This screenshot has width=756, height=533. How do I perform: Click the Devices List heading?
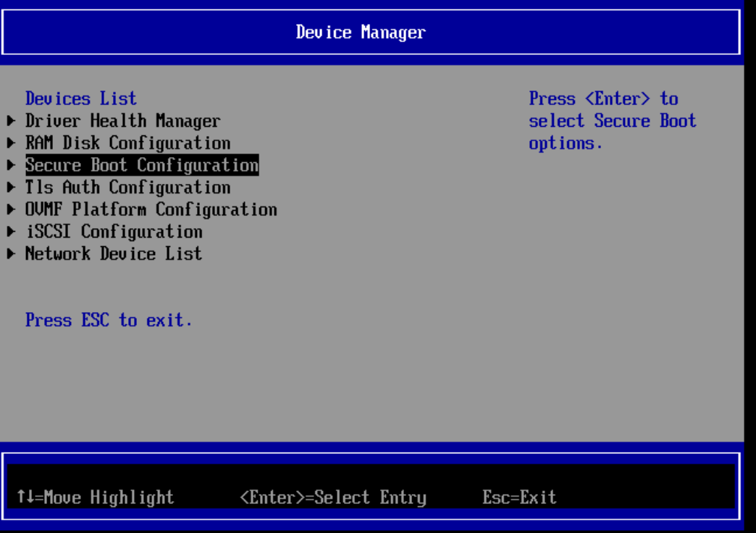[x=80, y=98]
